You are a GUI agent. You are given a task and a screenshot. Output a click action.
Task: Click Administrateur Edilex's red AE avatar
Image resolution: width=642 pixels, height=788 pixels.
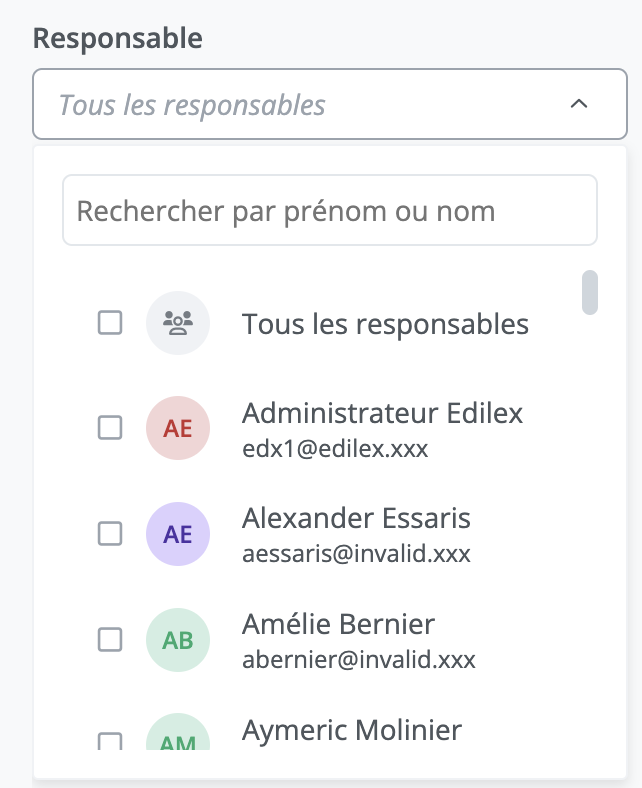pos(178,428)
